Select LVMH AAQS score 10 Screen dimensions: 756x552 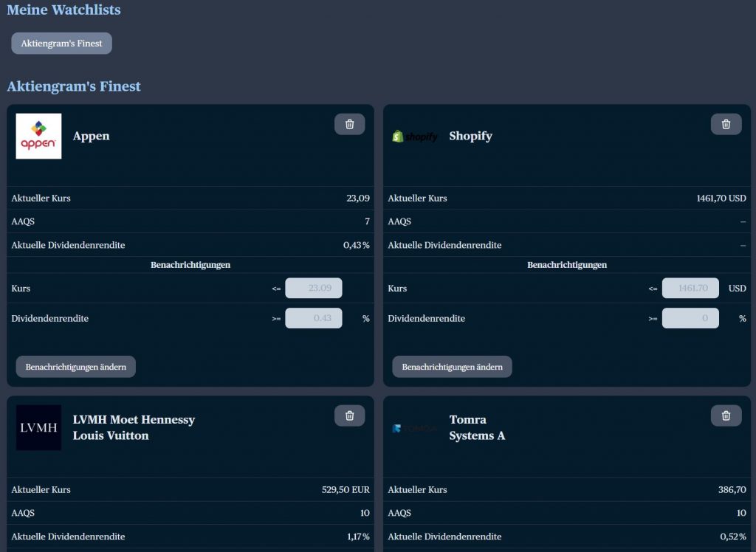coord(365,513)
